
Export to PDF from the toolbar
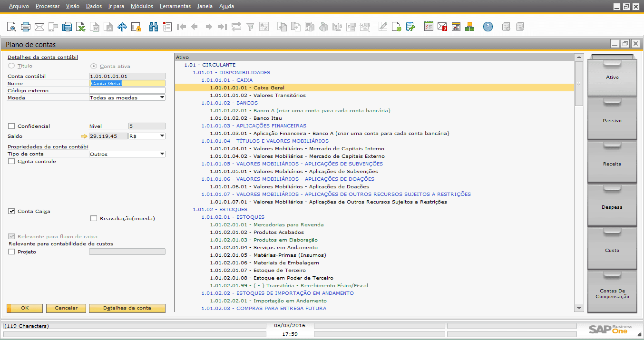point(109,27)
